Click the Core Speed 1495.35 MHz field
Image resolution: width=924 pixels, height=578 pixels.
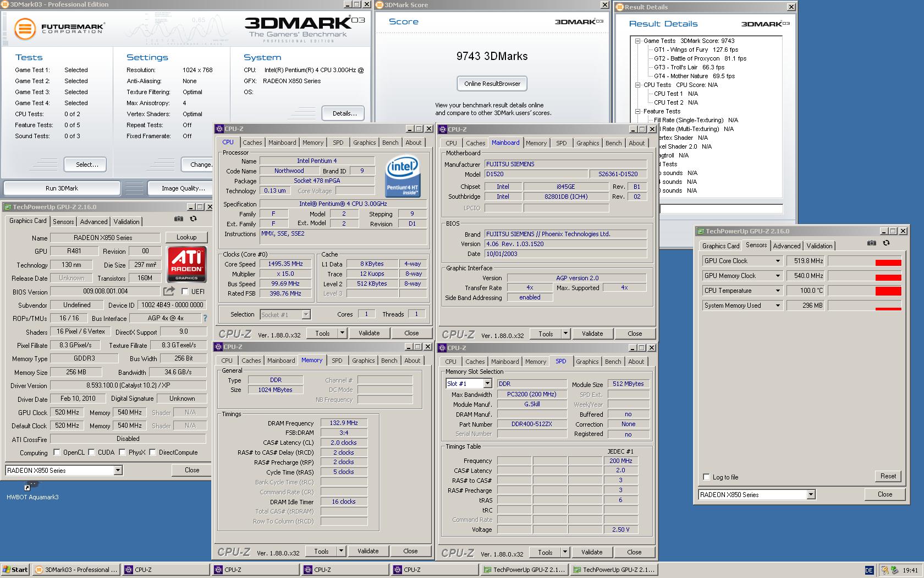coord(286,264)
